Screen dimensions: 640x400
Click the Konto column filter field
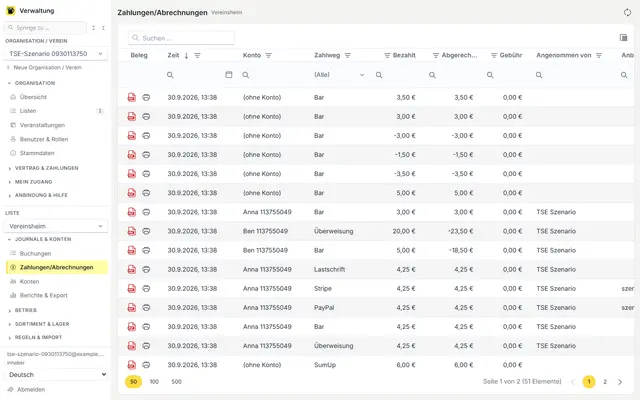(274, 75)
